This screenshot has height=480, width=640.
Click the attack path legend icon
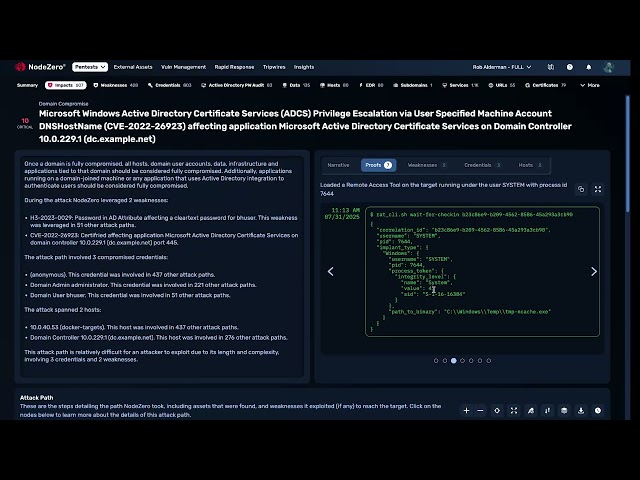pos(564,411)
